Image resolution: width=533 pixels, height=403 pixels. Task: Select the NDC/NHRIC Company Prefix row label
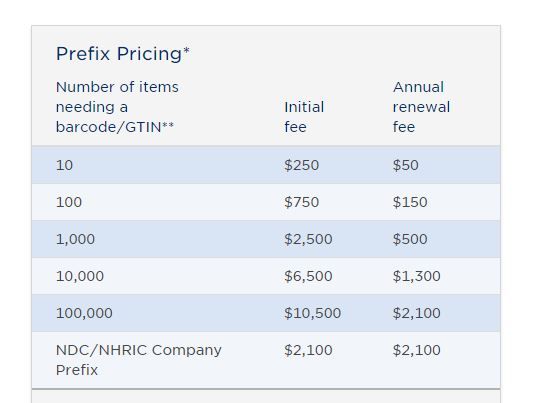139,360
